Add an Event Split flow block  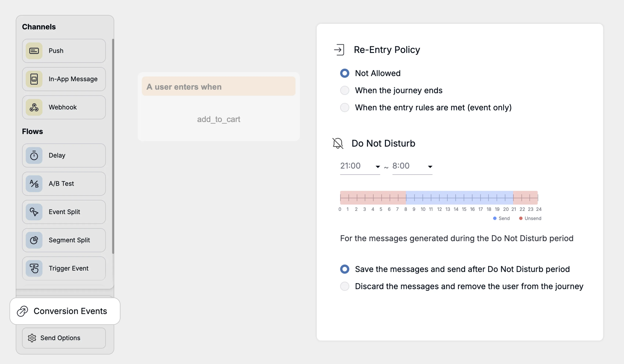coord(64,212)
